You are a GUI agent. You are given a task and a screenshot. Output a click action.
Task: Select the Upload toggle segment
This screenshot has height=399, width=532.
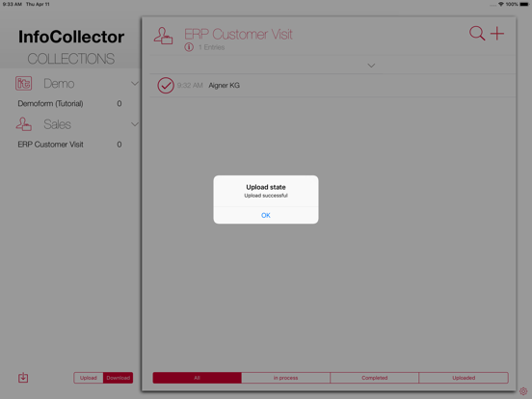89,378
